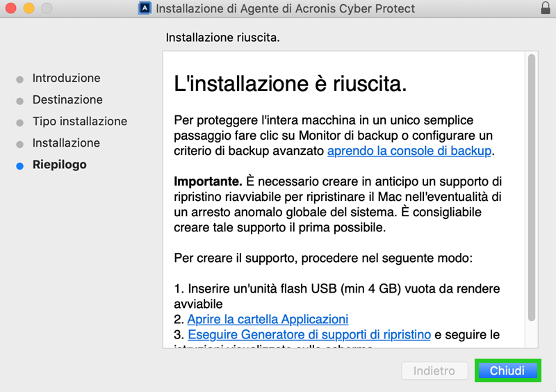Click the Installazione step bullet
The image size is (556, 392).
coord(20,145)
